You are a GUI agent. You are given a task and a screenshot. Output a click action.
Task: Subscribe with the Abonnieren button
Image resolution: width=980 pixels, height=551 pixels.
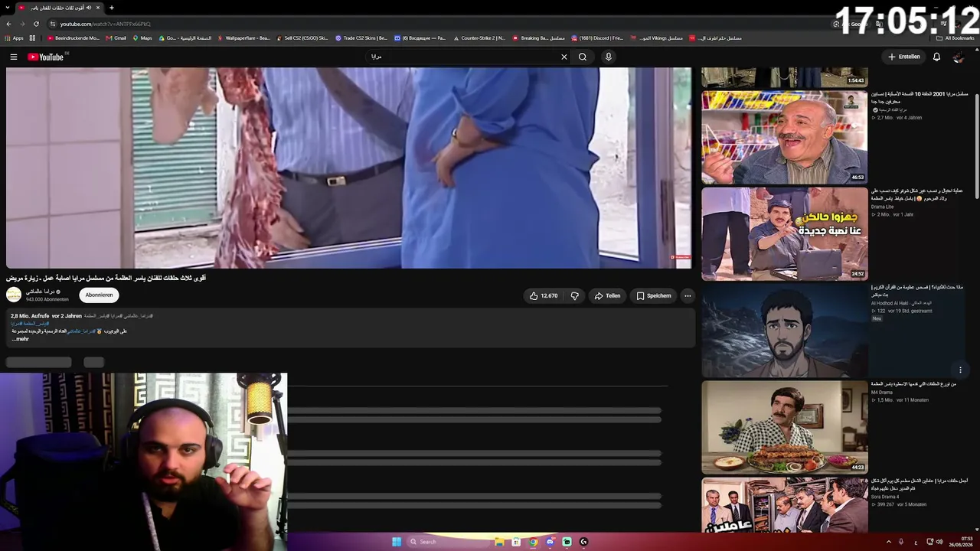[99, 295]
